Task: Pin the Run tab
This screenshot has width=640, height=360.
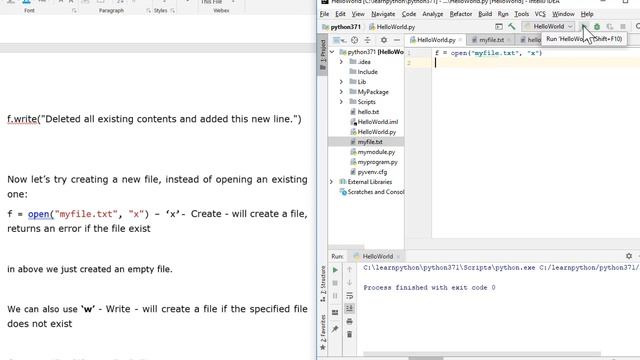Action: point(335,329)
